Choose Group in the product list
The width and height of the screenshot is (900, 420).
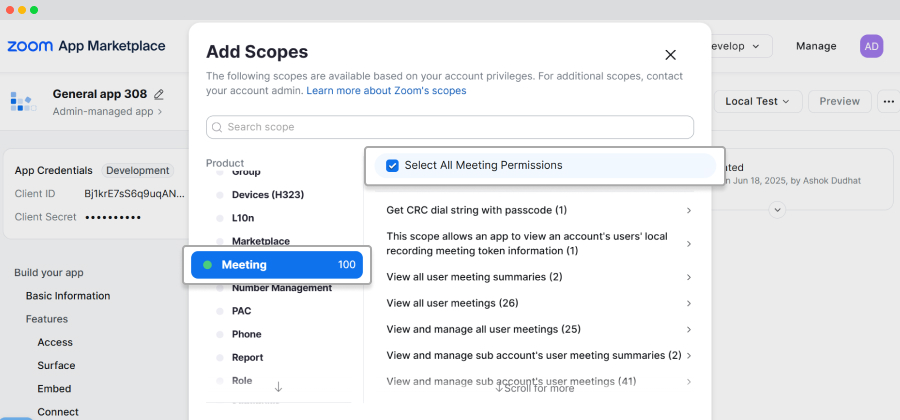point(246,172)
